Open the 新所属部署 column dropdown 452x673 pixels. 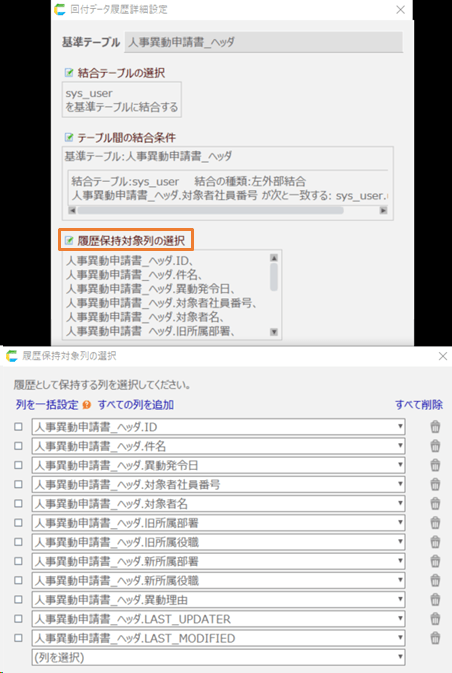[x=218, y=561]
